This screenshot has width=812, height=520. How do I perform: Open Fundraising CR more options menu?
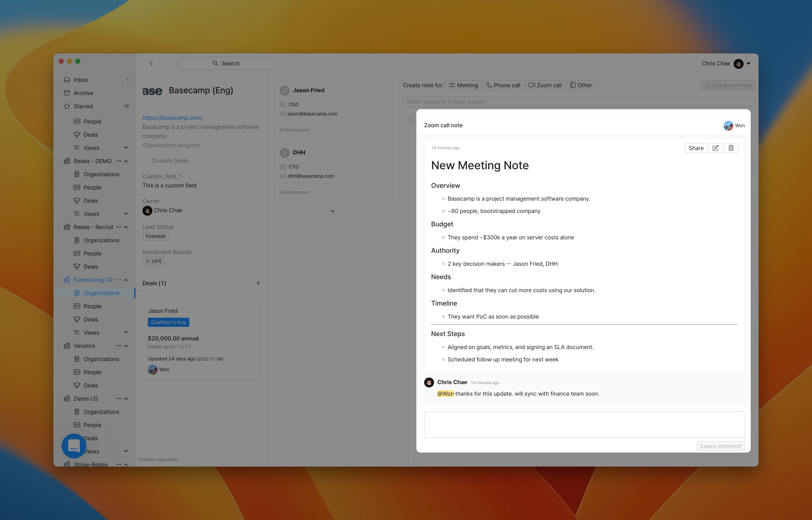coord(119,280)
